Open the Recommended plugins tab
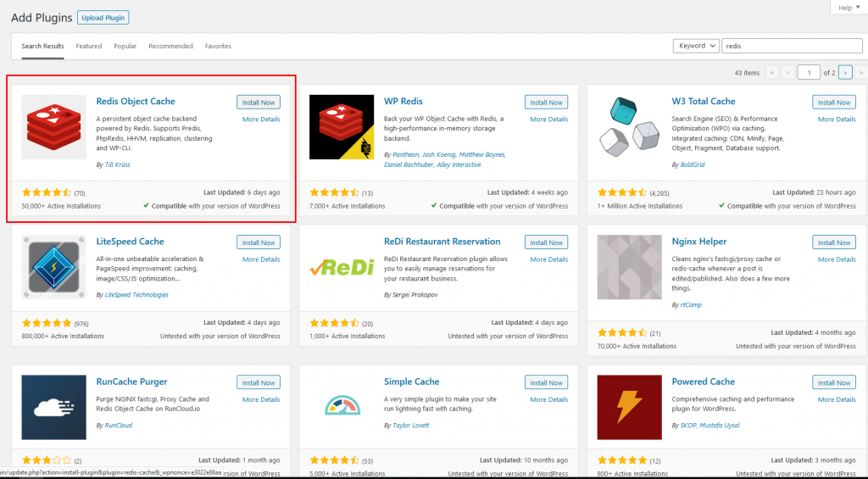The height and width of the screenshot is (479, 868). click(170, 46)
